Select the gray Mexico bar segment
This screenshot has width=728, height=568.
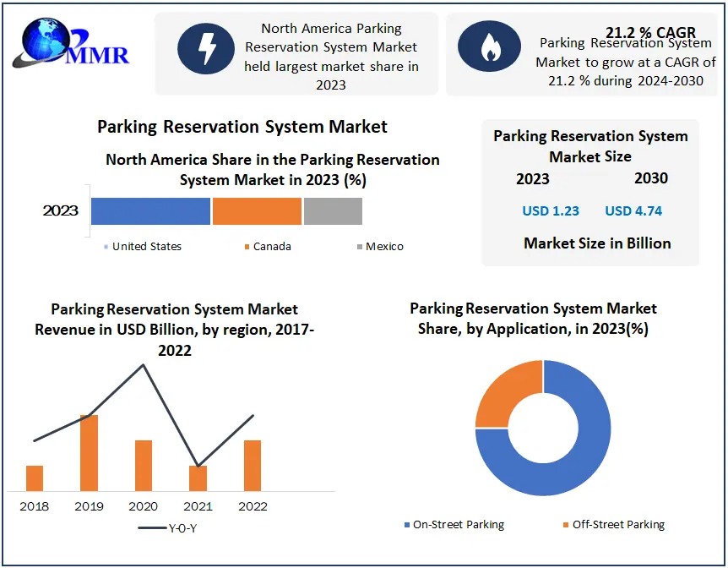[333, 211]
